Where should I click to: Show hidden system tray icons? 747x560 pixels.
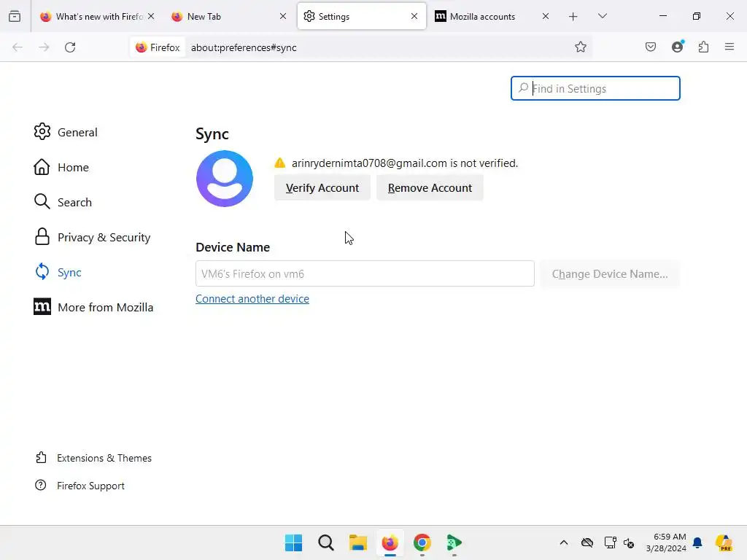tap(564, 542)
